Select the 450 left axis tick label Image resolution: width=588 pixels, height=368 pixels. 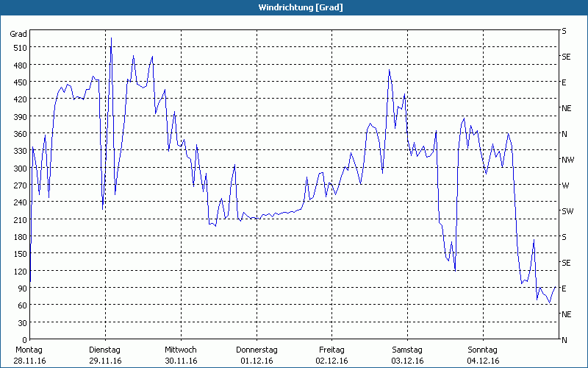[x=21, y=82]
